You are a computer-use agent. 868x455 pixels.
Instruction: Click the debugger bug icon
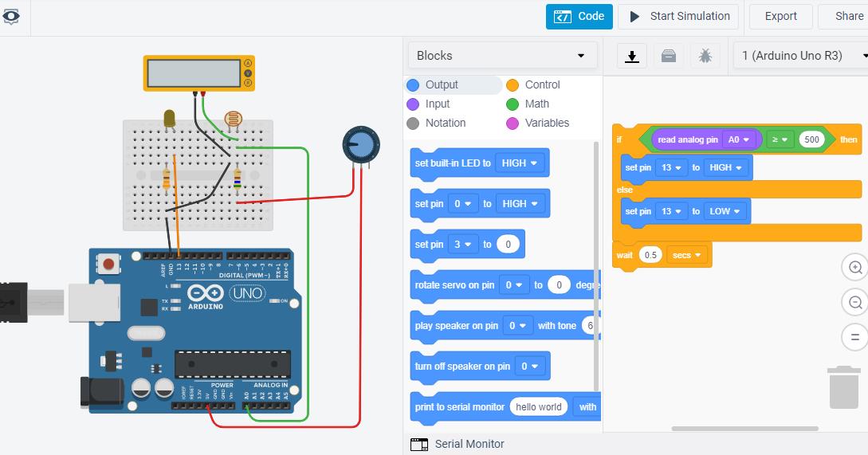coord(705,56)
